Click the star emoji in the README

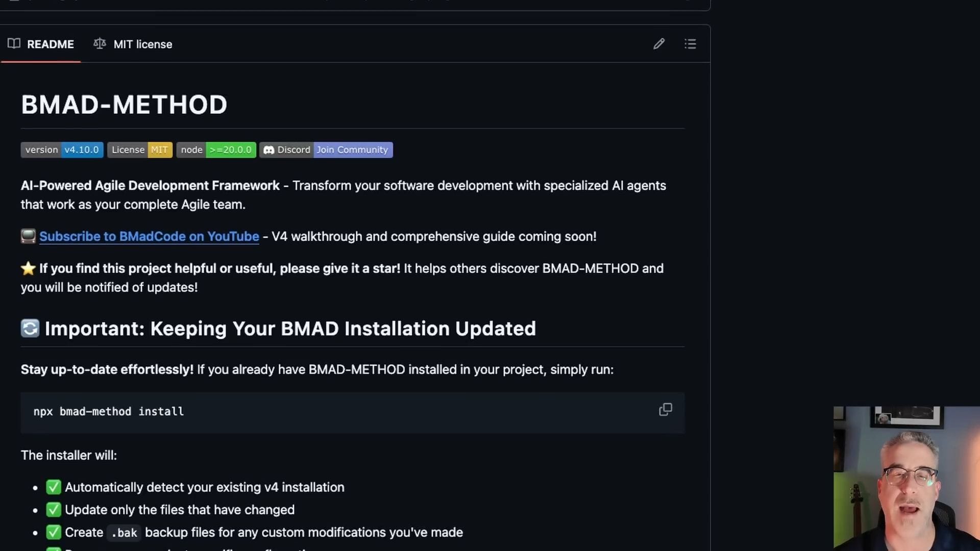click(x=28, y=268)
